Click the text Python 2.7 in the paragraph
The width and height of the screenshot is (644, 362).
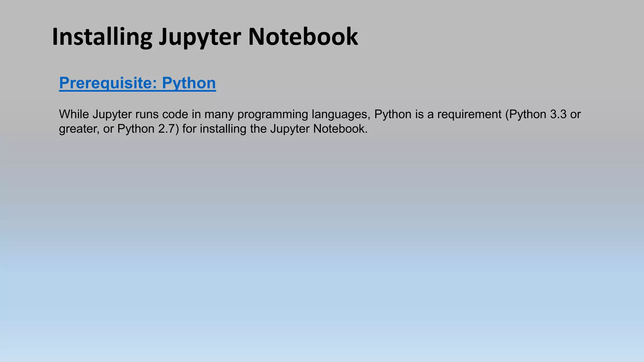[146, 129]
